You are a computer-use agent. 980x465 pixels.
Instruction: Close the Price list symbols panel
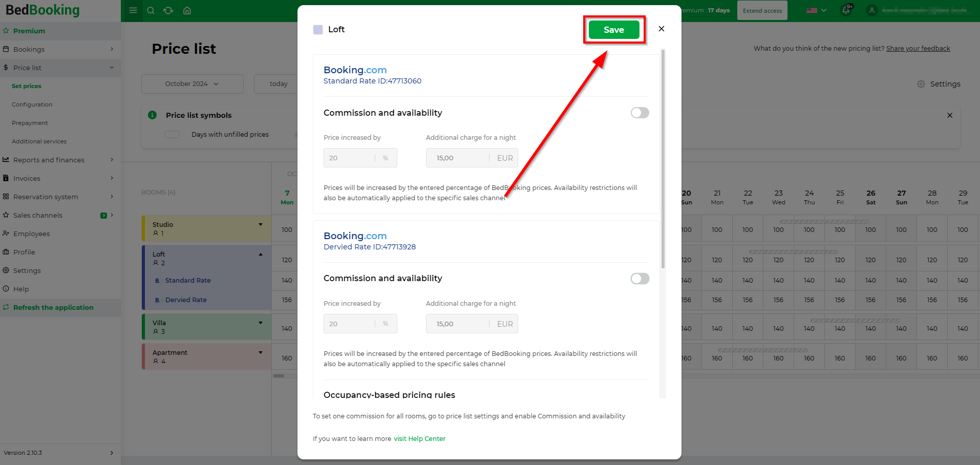(950, 115)
